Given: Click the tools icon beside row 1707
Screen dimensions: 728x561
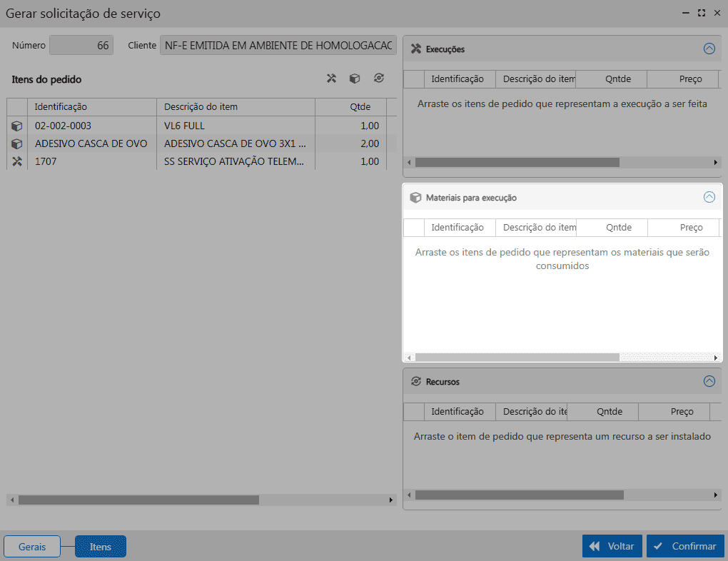Looking at the screenshot, I should pyautogui.click(x=17, y=162).
